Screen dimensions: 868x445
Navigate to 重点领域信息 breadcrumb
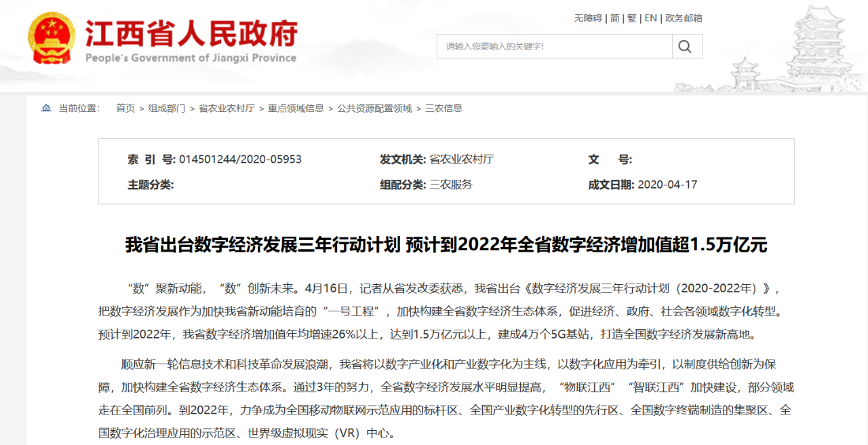(296, 108)
